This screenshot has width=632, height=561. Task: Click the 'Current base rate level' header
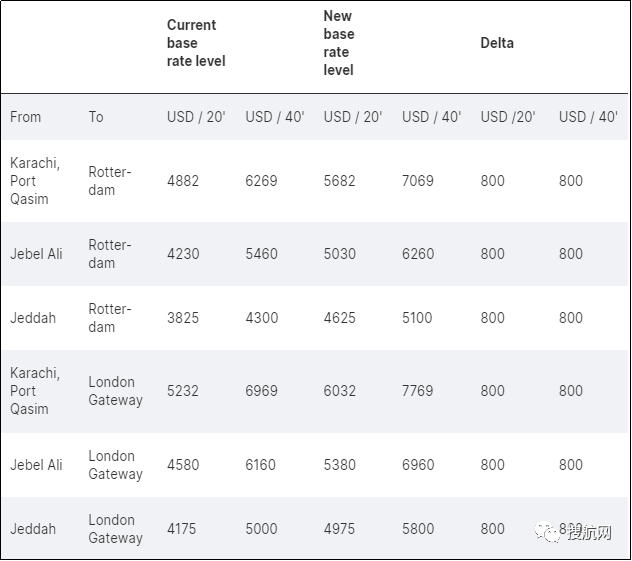tap(196, 43)
